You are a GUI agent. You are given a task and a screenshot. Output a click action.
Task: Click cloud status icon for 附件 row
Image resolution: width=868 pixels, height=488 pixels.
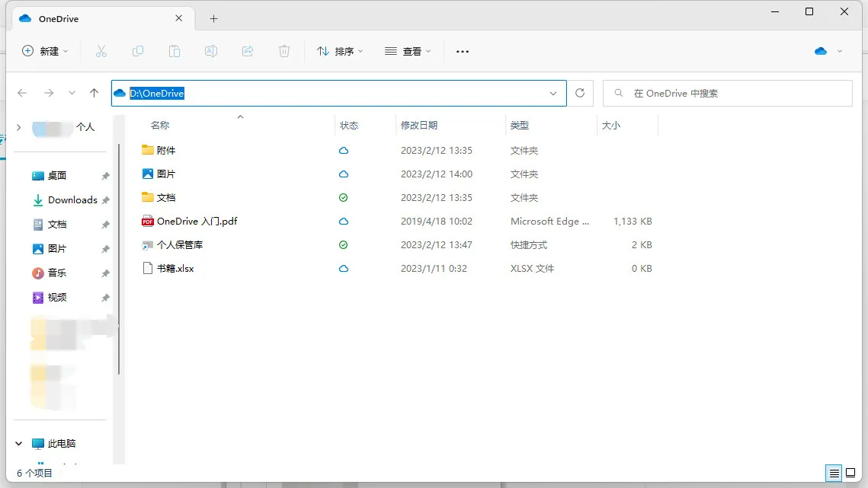(343, 151)
